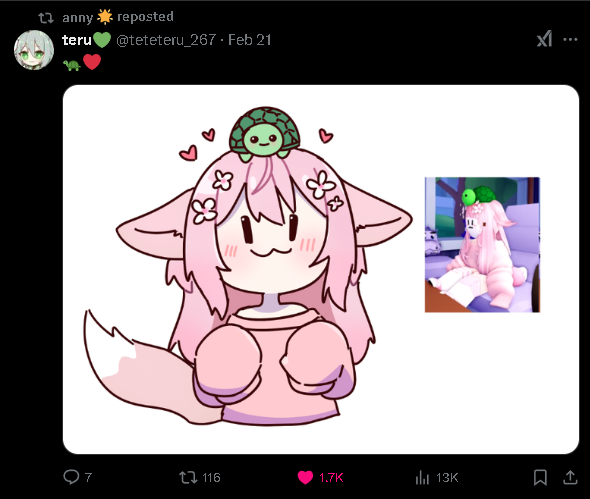
Task: Open the @teteteru_267 handle link
Action: [166, 40]
